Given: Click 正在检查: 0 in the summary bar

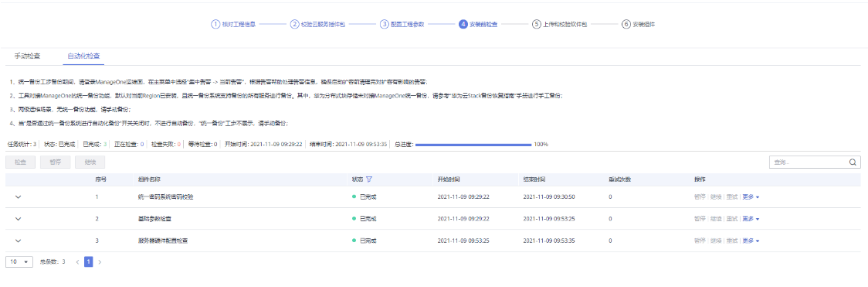Looking at the screenshot, I should (x=129, y=144).
